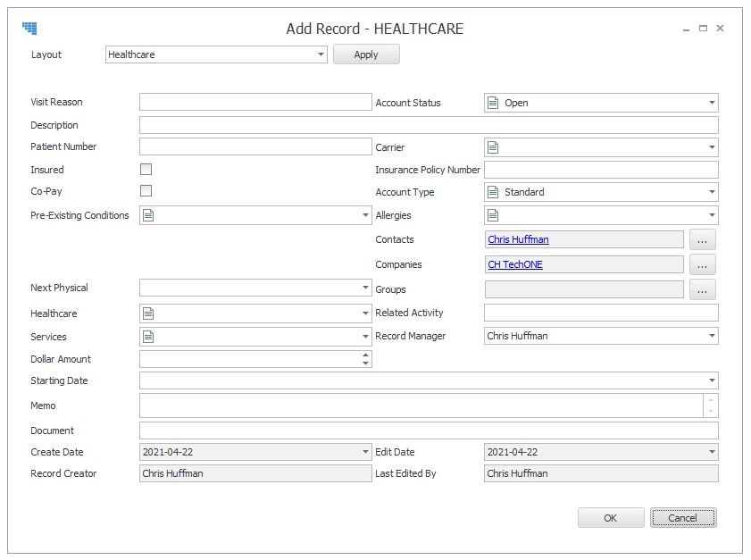Focus the Patient Number field
Viewport: 751px width, 560px height.
[255, 146]
